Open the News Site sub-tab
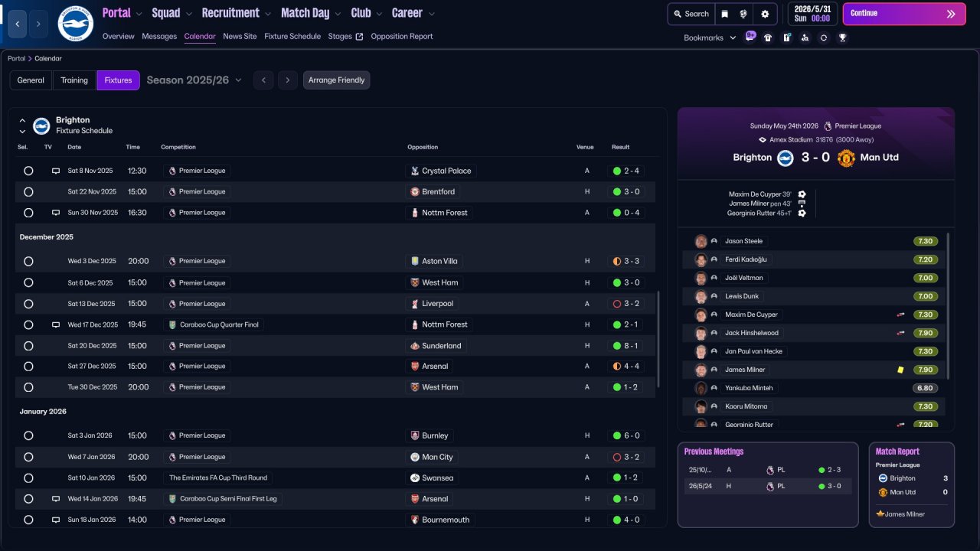 point(240,37)
